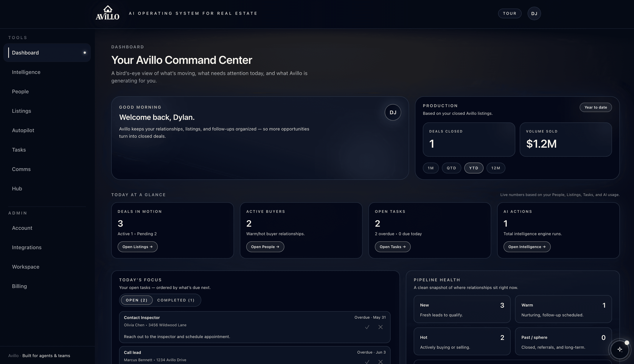
Task: Mark Contact Inspector task complete with checkmark
Action: pyautogui.click(x=367, y=327)
